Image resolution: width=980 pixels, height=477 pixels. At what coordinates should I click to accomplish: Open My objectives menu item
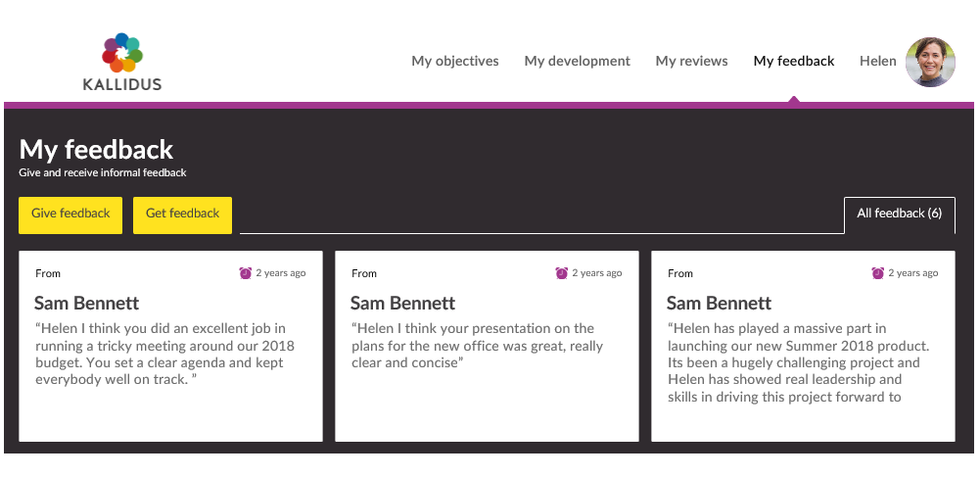[455, 61]
